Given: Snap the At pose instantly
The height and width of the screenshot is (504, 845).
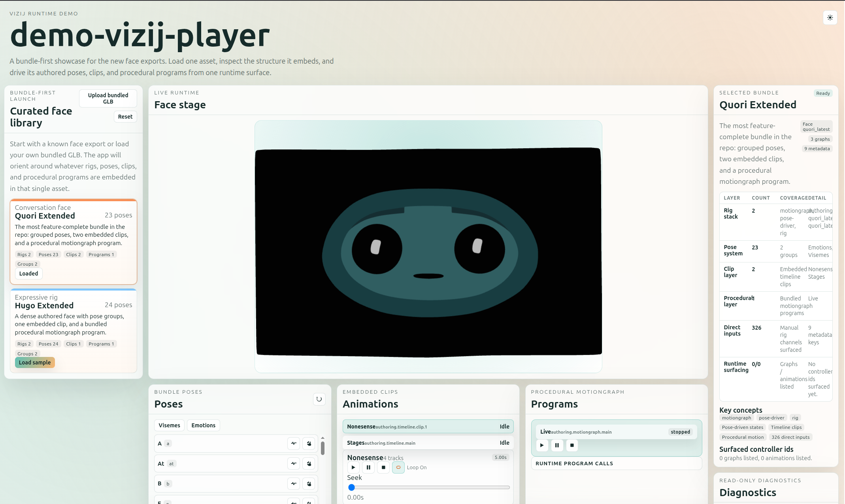Looking at the screenshot, I should [x=309, y=463].
